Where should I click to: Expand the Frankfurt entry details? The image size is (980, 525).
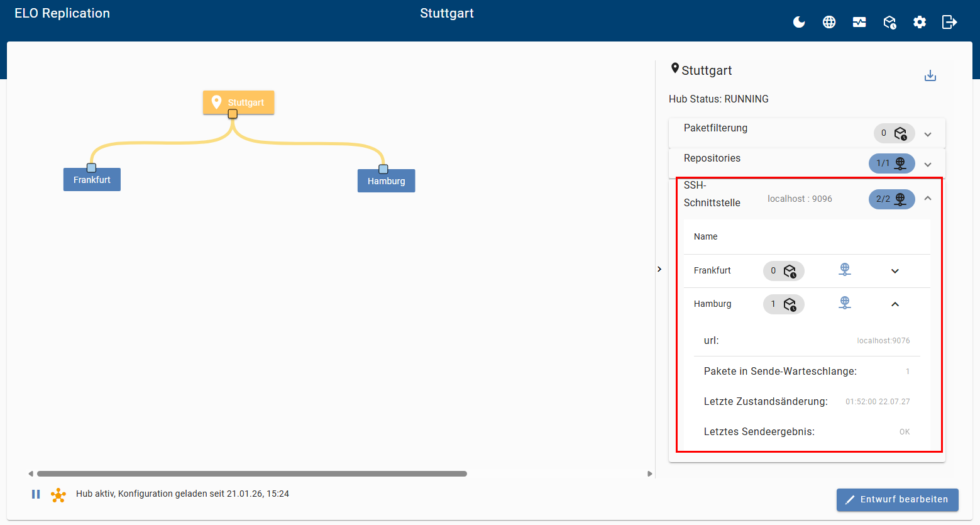[x=895, y=270]
